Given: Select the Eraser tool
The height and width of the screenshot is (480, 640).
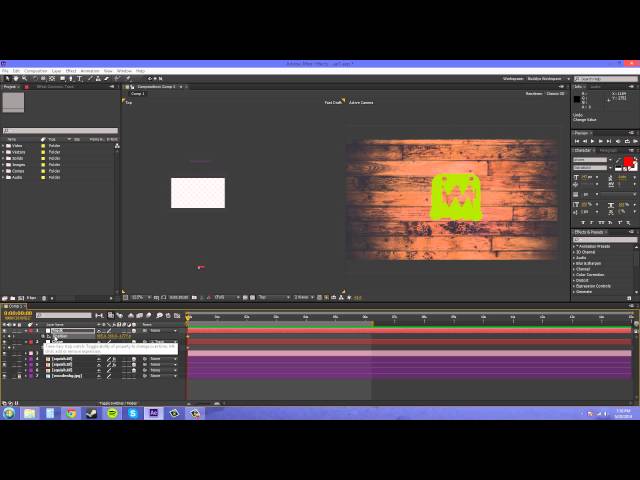Looking at the screenshot, I should [x=107, y=78].
